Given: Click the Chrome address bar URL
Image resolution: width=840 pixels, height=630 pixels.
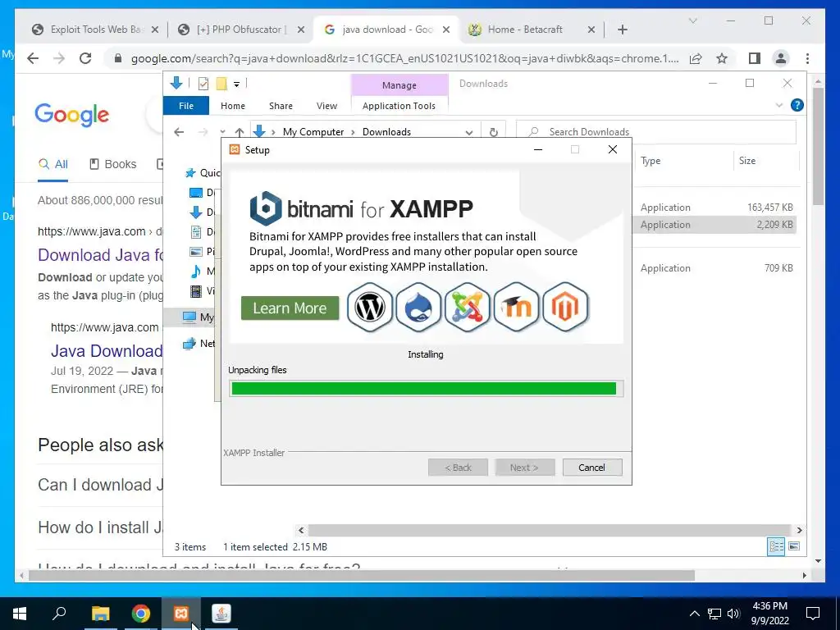Looking at the screenshot, I should click(x=404, y=58).
